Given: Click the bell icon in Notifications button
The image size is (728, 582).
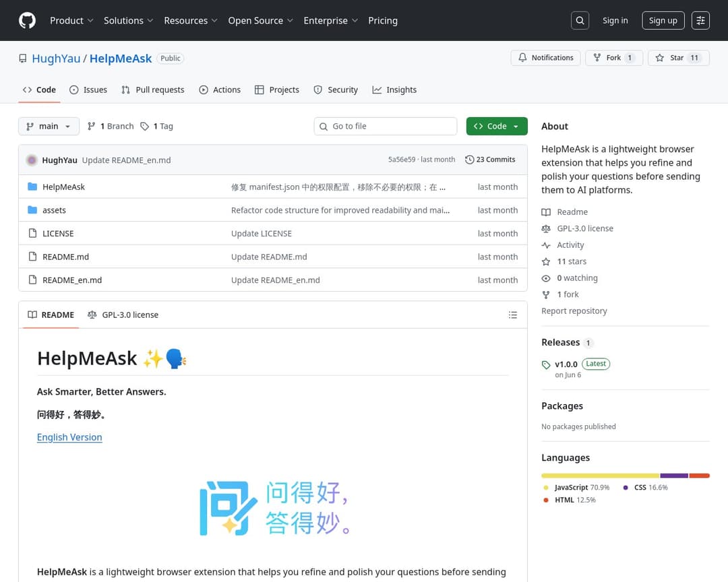Looking at the screenshot, I should 522,57.
